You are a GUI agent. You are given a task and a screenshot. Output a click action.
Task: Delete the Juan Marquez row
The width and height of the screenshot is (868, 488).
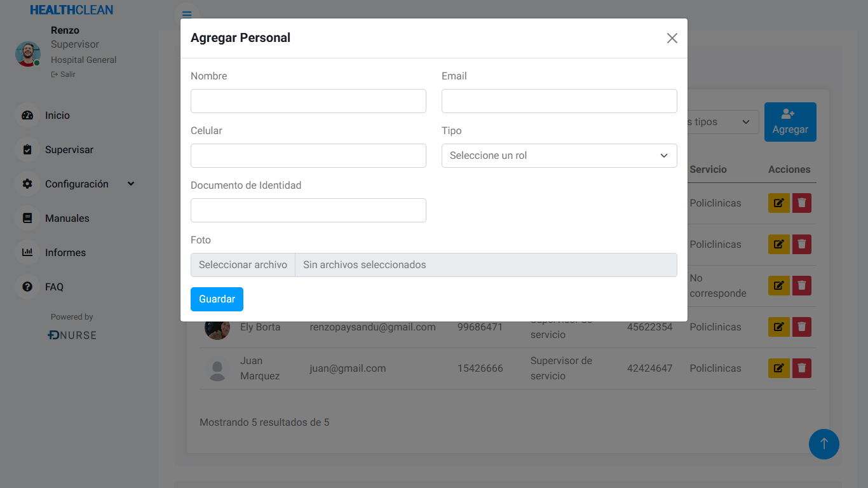tap(802, 369)
